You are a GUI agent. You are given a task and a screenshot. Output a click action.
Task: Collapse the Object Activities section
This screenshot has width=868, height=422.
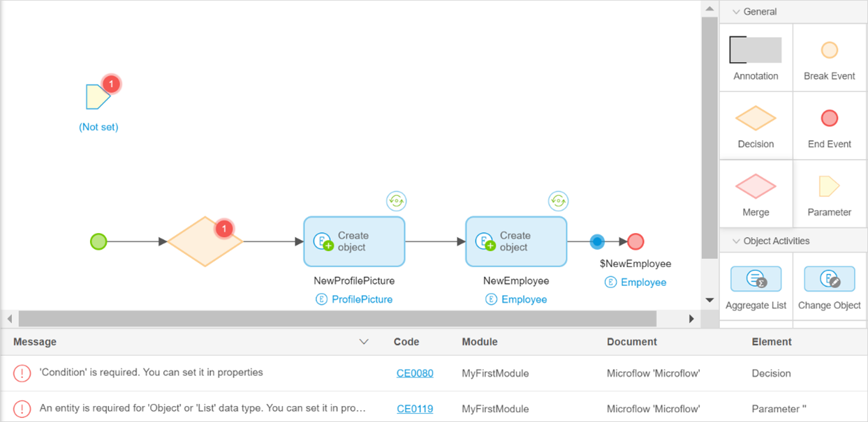click(x=736, y=241)
